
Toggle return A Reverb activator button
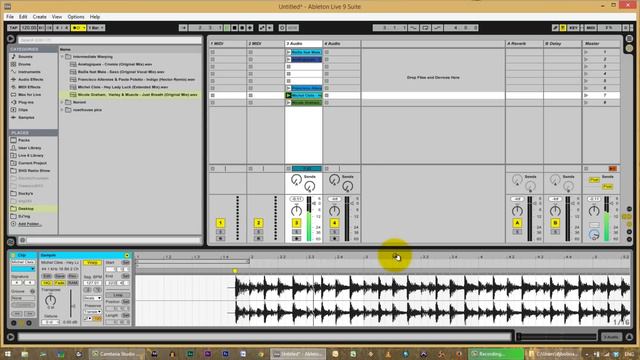[x=517, y=223]
